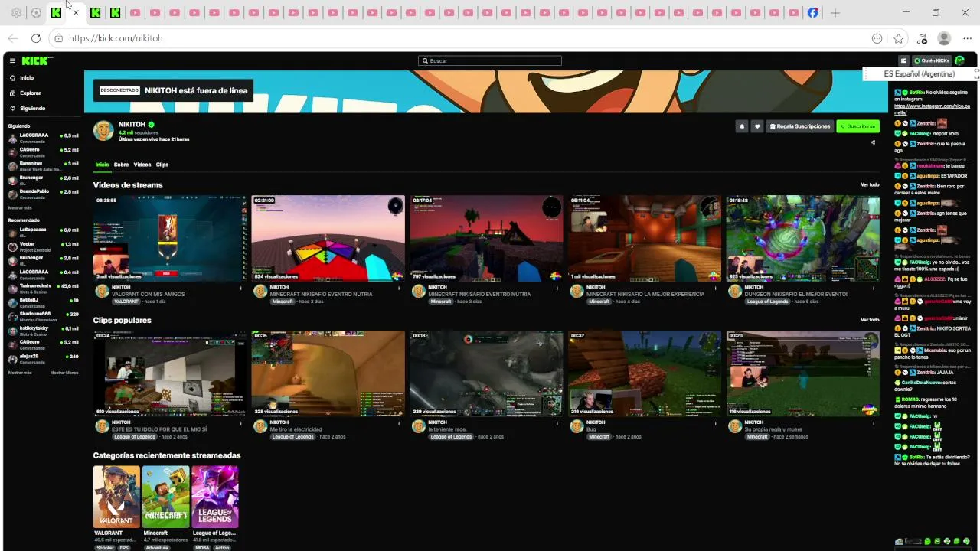Open Shadoune666 recommended channel
Image resolution: width=980 pixels, height=551 pixels.
pos(43,316)
